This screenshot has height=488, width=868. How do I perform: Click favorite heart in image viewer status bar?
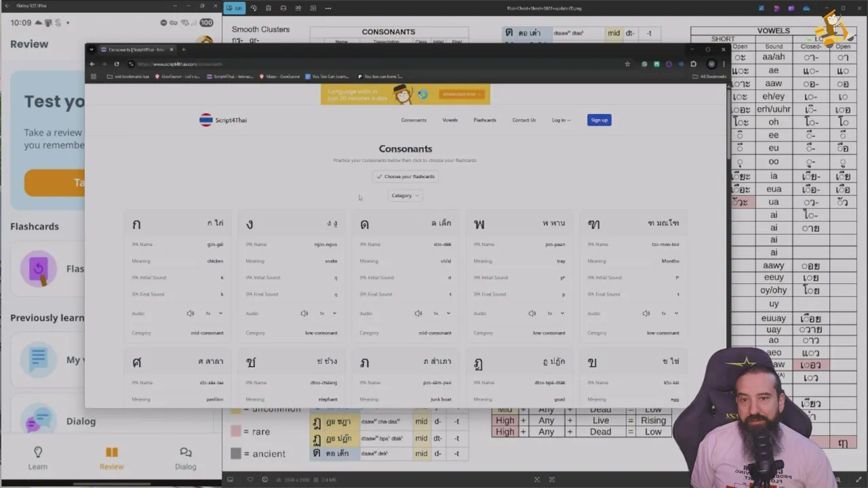(250, 480)
